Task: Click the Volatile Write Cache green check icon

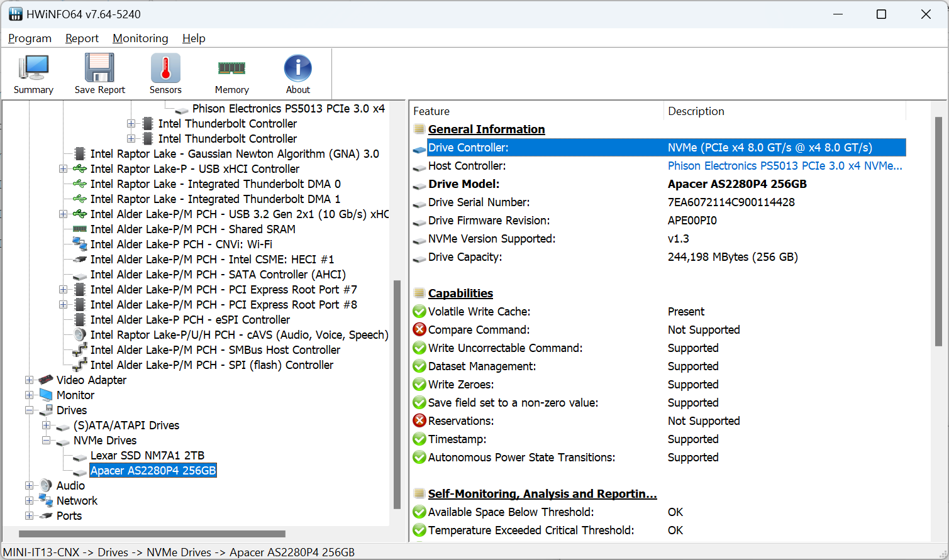Action: (419, 311)
